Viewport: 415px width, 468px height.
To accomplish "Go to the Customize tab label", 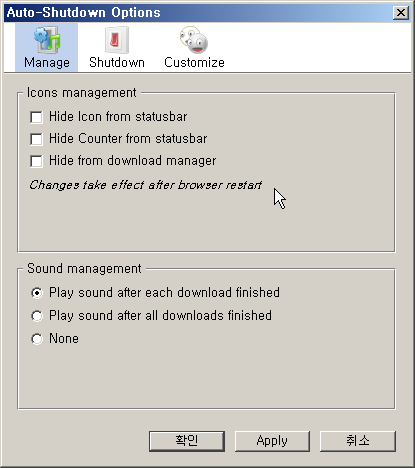I will point(194,63).
